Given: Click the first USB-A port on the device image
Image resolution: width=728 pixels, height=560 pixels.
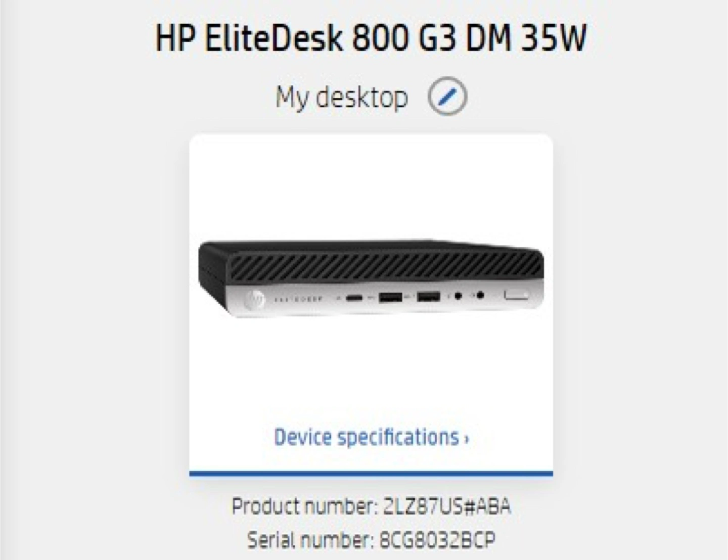Looking at the screenshot, I should (x=390, y=297).
